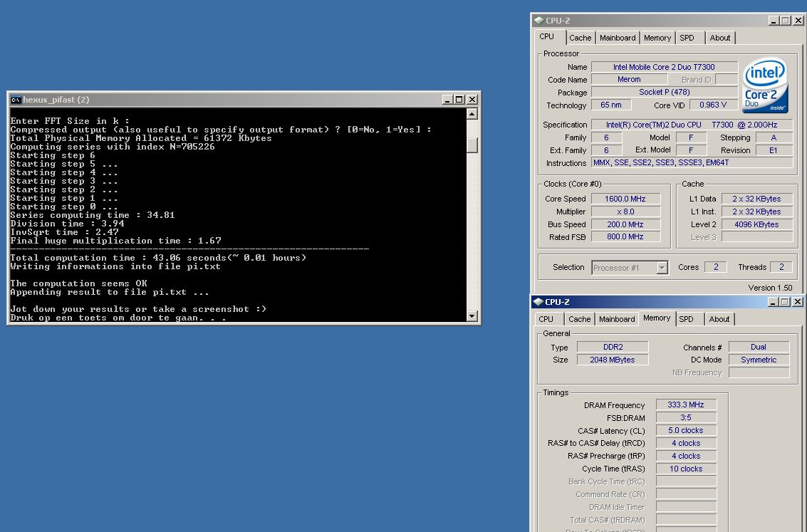Click the console vertical scrollbar thumb
The height and width of the screenshot is (532, 807).
point(472,145)
